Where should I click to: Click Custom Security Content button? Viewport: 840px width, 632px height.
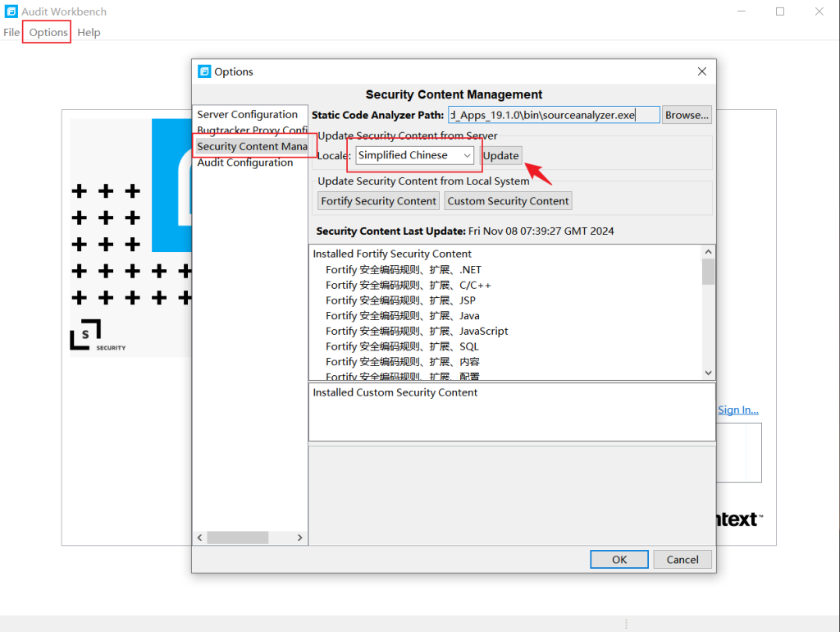click(508, 201)
